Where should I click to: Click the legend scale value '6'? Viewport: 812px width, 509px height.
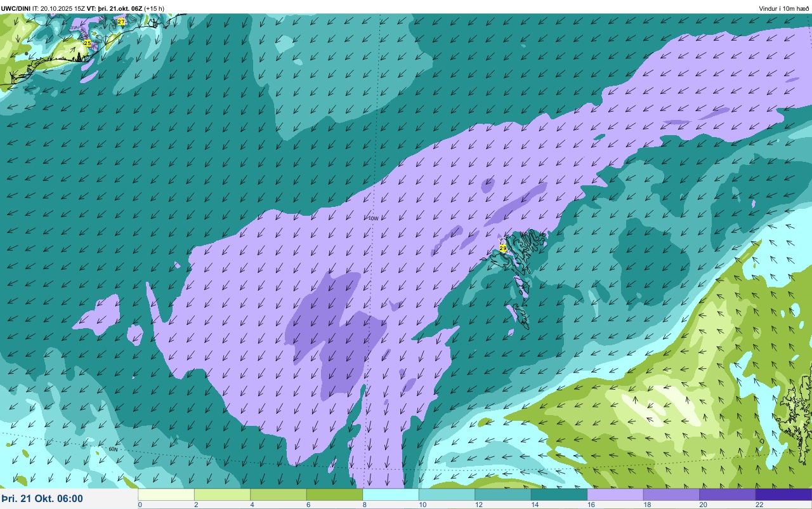point(308,505)
